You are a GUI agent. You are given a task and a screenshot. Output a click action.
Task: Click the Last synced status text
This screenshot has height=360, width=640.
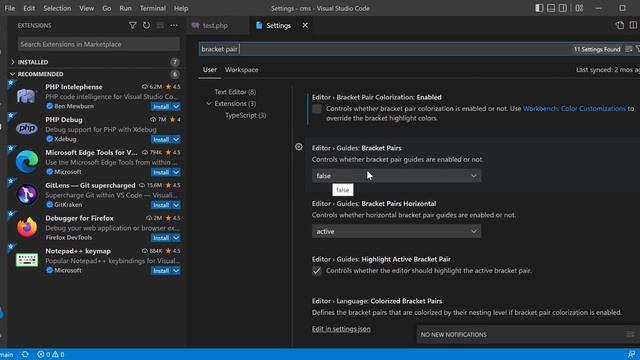point(608,70)
